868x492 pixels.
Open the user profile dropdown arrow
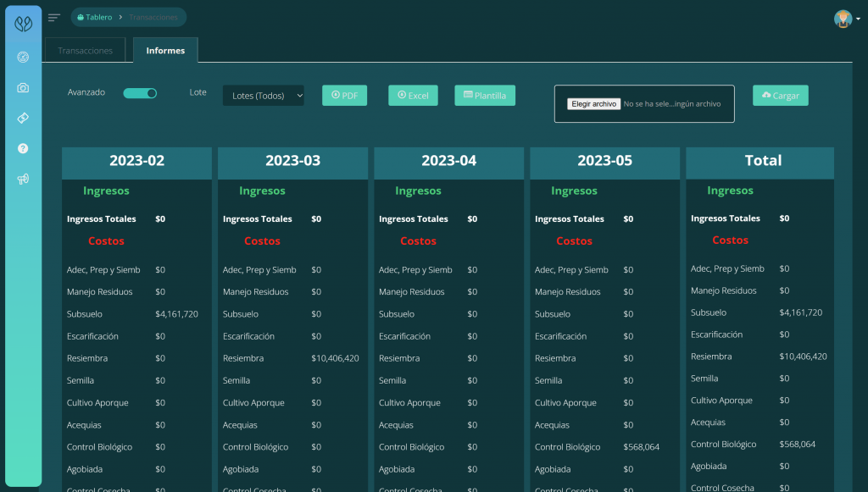coord(856,19)
